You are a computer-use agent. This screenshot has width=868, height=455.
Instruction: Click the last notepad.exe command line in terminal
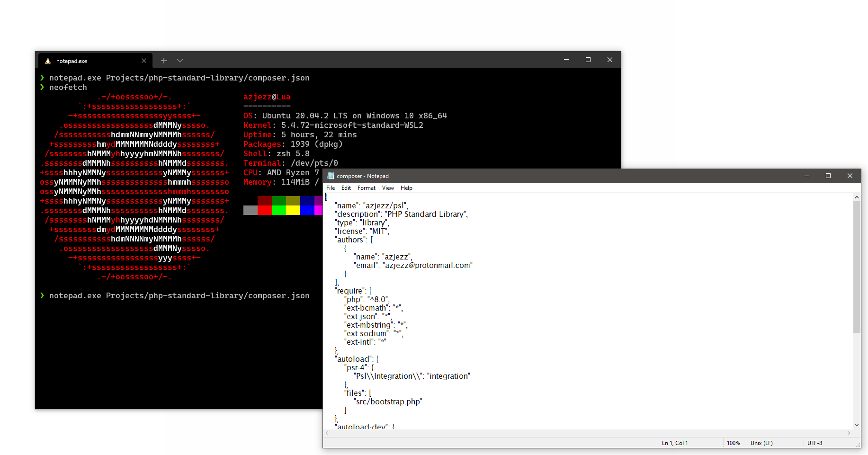point(179,295)
